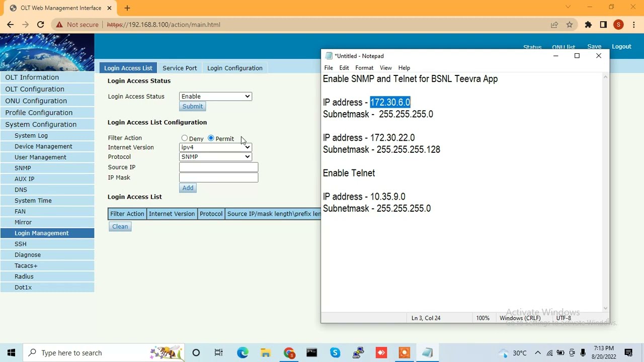The image size is (644, 362).
Task: Click the microphone tray icon
Action: [x=583, y=352]
